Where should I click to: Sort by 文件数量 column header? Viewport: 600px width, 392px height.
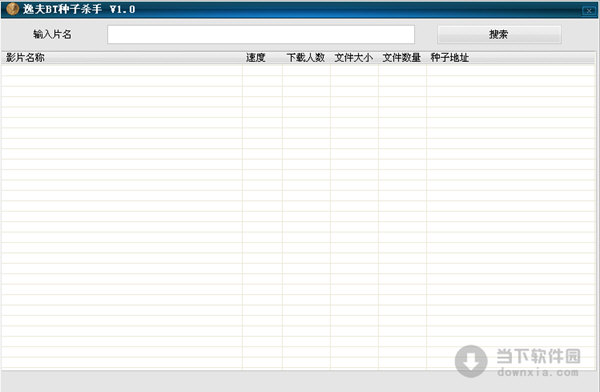(x=403, y=57)
